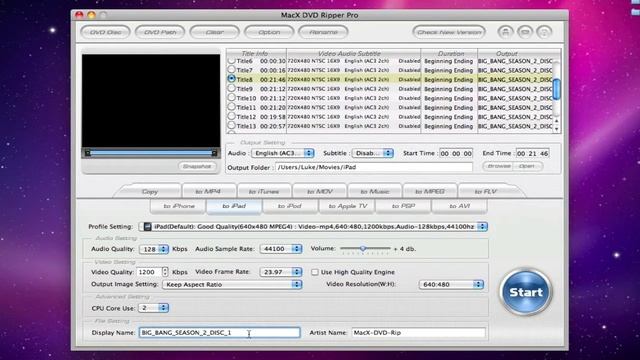Click the email envelope icon
Image resolution: width=640 pixels, height=360 pixels.
point(525,32)
